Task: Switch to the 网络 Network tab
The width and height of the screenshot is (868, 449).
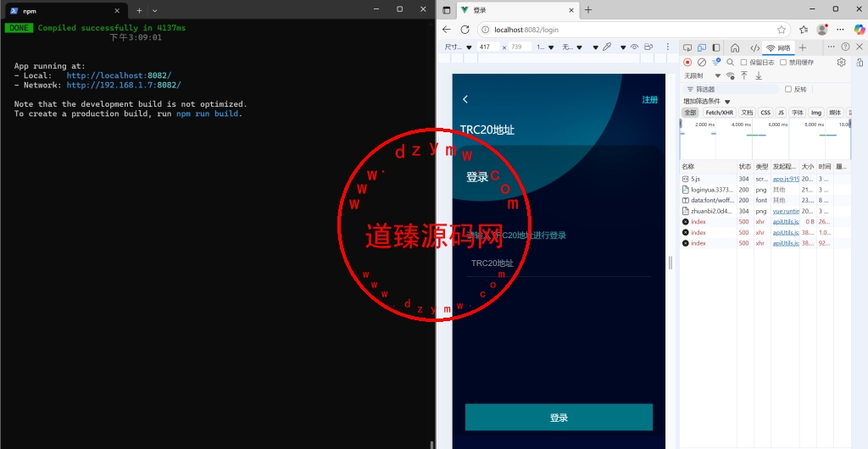Action: click(778, 48)
